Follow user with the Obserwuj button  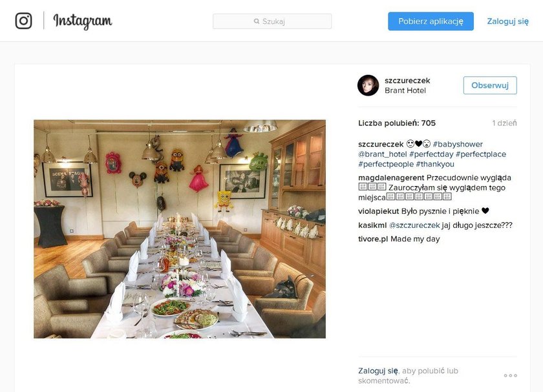coord(490,85)
